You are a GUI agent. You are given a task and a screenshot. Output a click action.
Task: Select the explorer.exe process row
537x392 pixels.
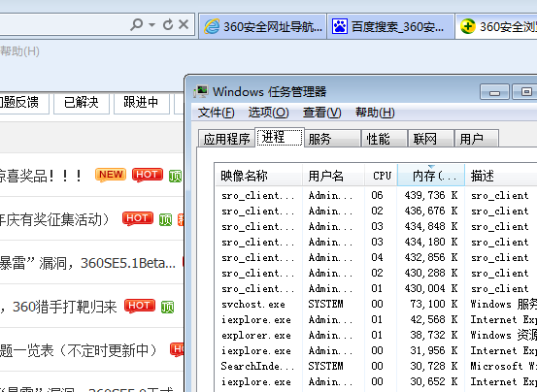376,335
